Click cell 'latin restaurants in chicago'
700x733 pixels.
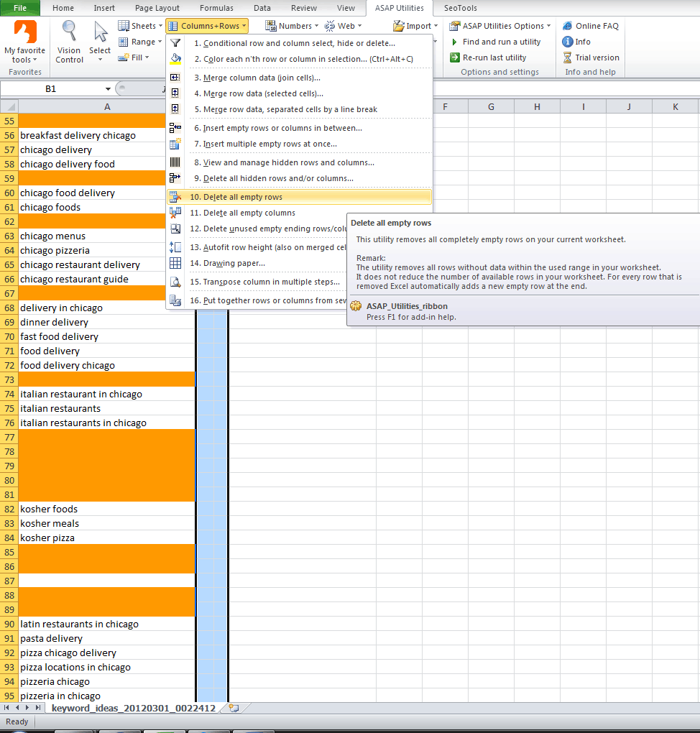click(106, 624)
